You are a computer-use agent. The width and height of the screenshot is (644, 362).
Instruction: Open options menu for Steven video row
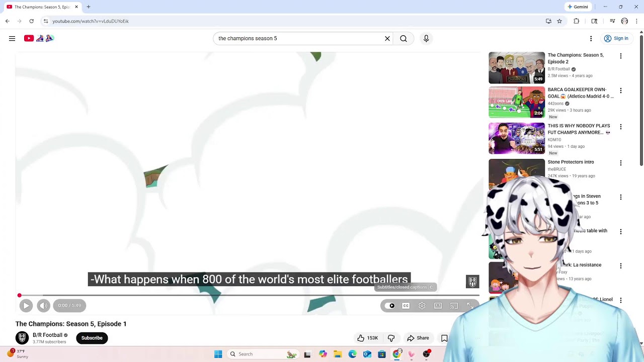click(x=620, y=198)
